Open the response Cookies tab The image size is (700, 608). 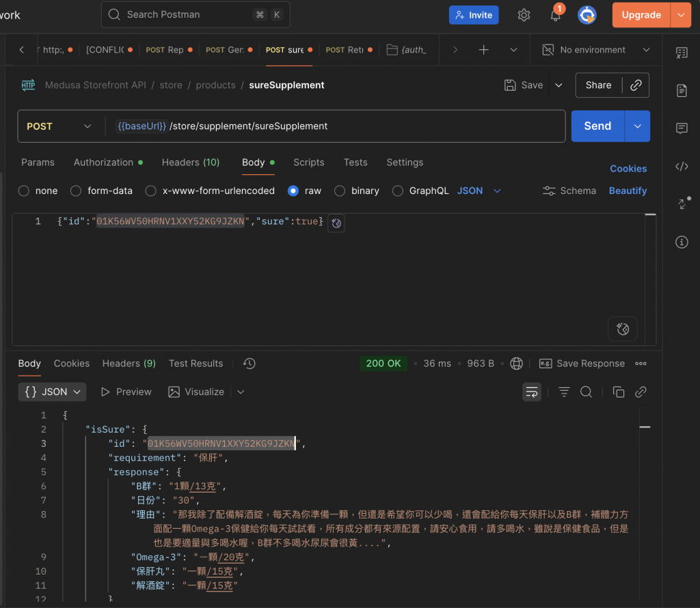click(x=71, y=363)
